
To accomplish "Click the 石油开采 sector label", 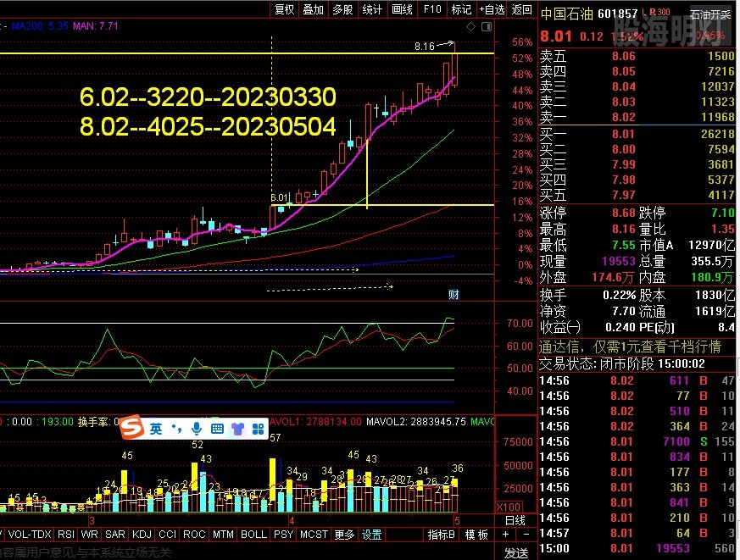I will click(x=710, y=14).
